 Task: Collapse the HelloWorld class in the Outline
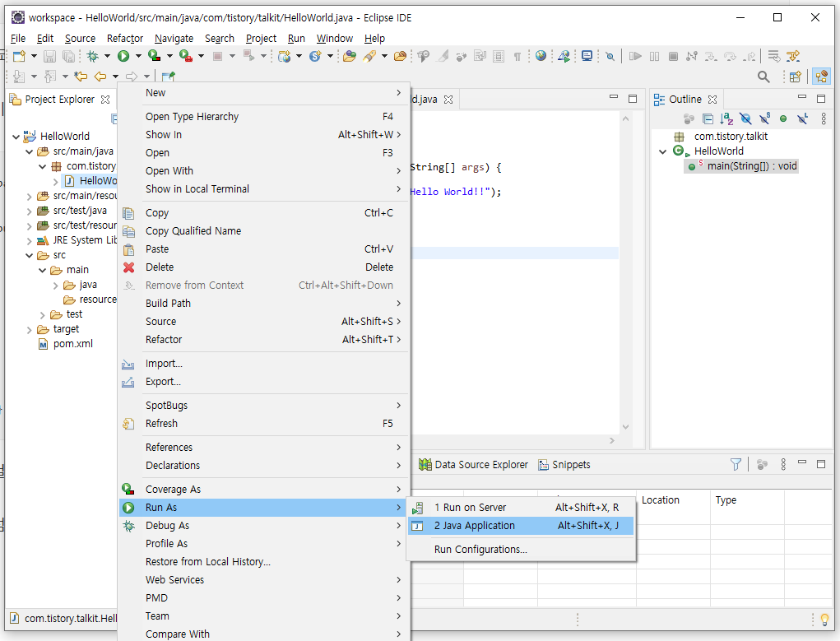point(662,151)
